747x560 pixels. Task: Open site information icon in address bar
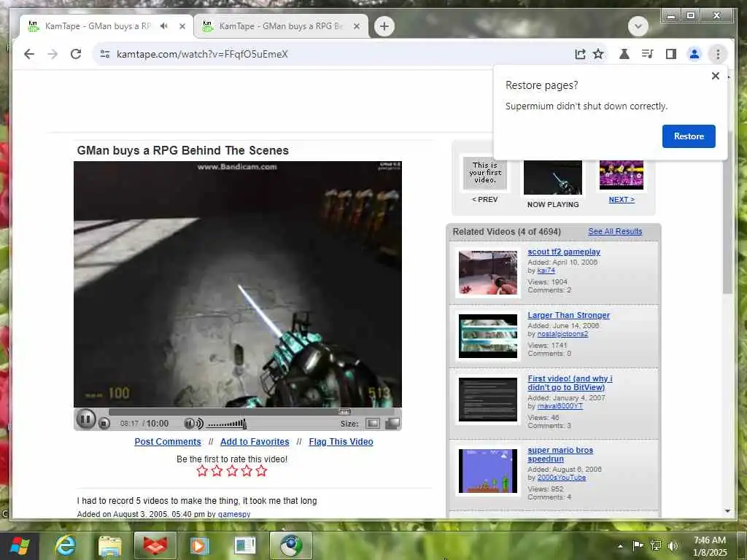(105, 54)
